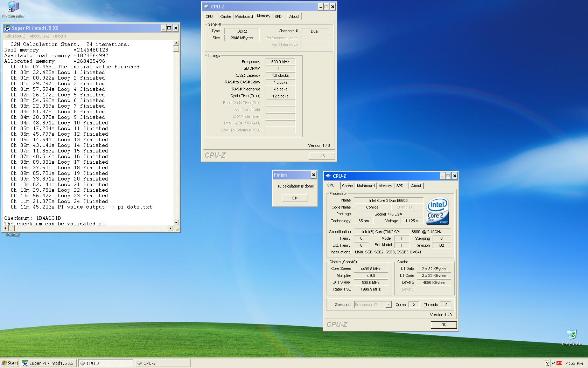Click Voltage field 1.125 v

[412, 221]
